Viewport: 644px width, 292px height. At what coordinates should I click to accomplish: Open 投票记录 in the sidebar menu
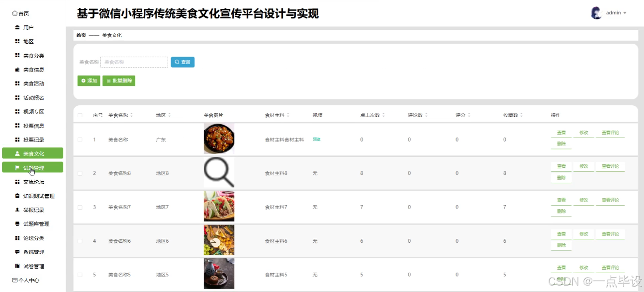tap(32, 140)
